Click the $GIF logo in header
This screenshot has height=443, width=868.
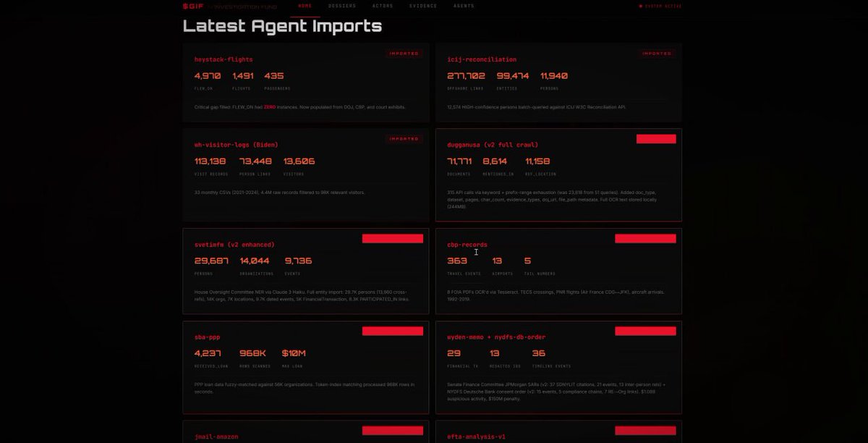[192, 6]
